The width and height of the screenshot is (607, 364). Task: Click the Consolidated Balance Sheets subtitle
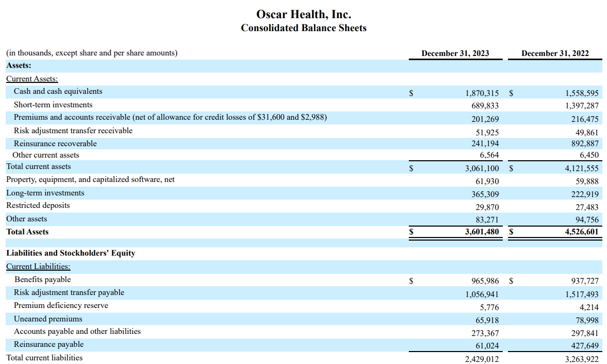tap(303, 28)
